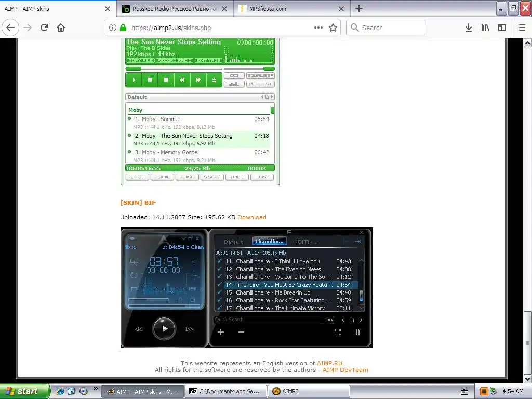Click 'You Must Be Crazy' highlighted playlist row
Image resolution: width=532 pixels, height=399 pixels.
(290, 285)
